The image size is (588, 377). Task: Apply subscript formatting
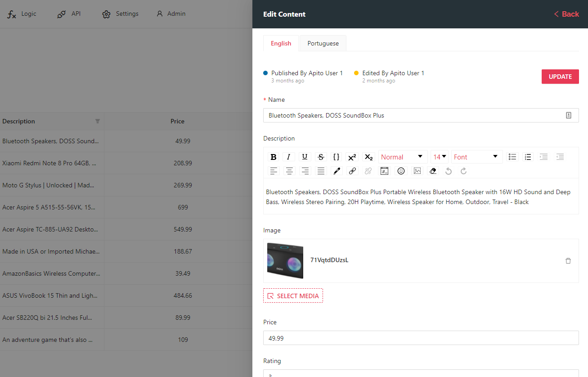point(368,157)
